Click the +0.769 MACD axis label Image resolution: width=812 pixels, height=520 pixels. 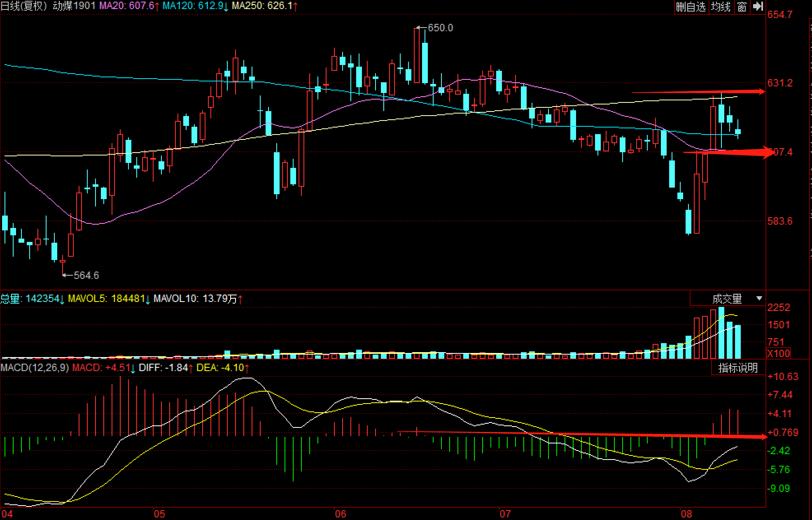pos(783,432)
